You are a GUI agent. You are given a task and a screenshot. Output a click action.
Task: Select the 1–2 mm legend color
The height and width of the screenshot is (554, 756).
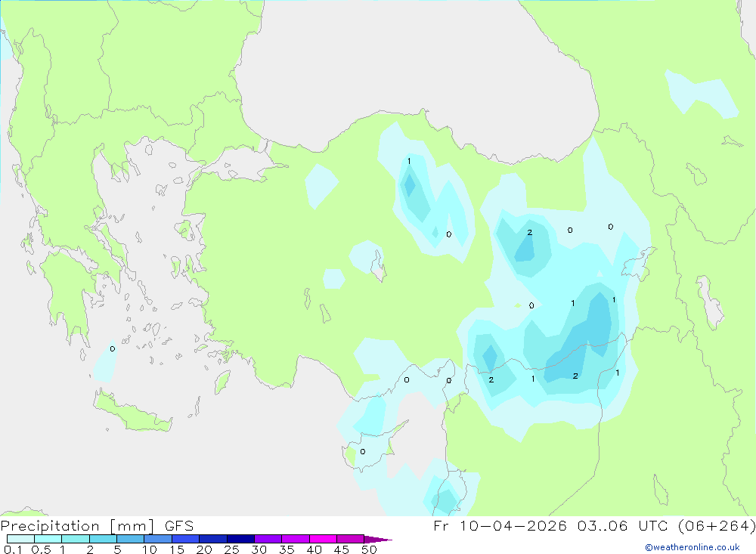click(x=76, y=539)
